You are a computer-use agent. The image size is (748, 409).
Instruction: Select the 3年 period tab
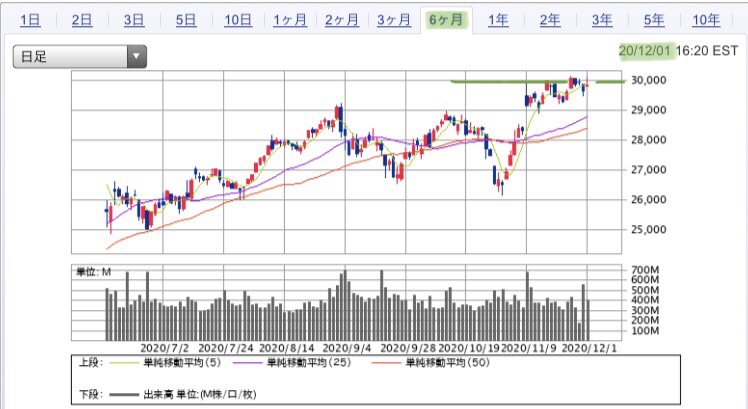(x=602, y=20)
